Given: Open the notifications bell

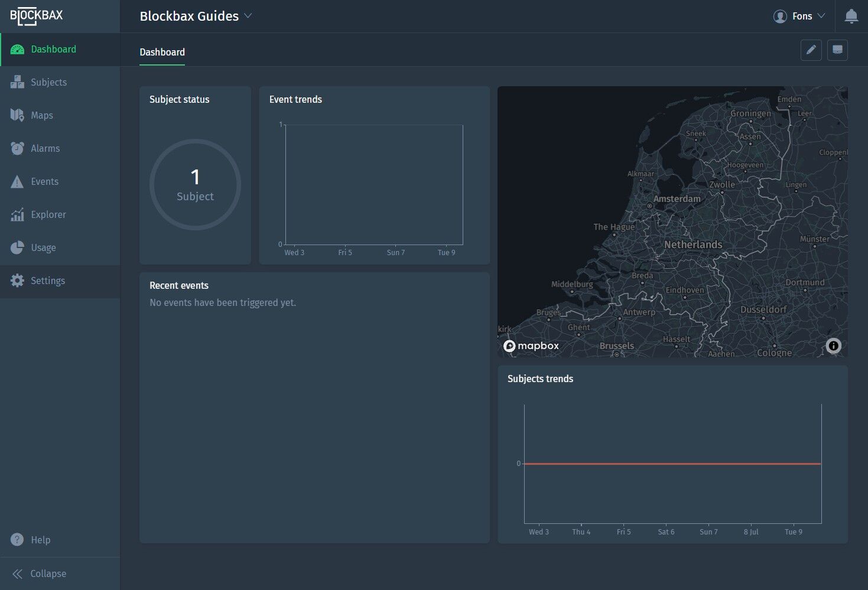Looking at the screenshot, I should click(x=851, y=16).
